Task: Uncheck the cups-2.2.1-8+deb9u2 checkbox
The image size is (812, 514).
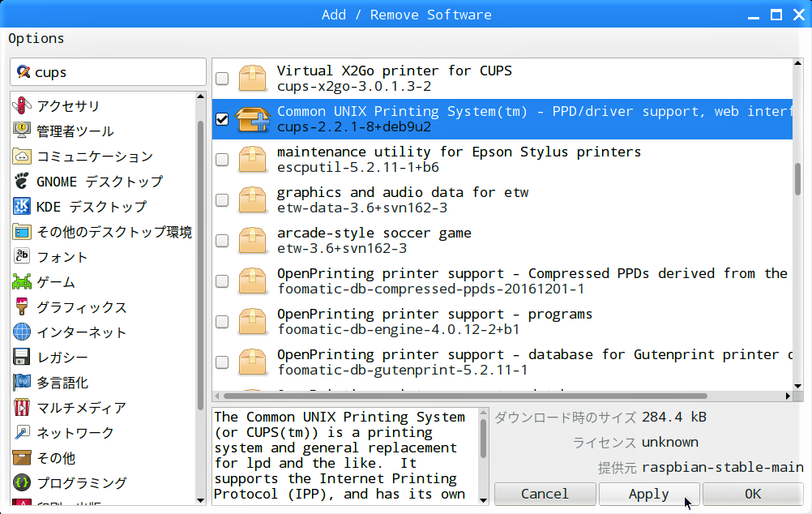Action: pos(222,118)
